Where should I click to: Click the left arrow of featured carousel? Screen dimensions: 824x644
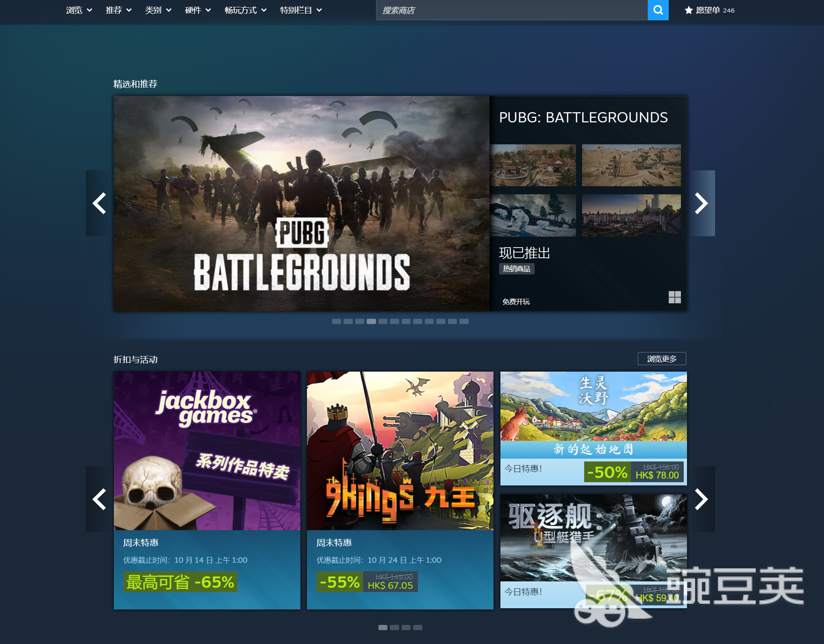tap(99, 203)
